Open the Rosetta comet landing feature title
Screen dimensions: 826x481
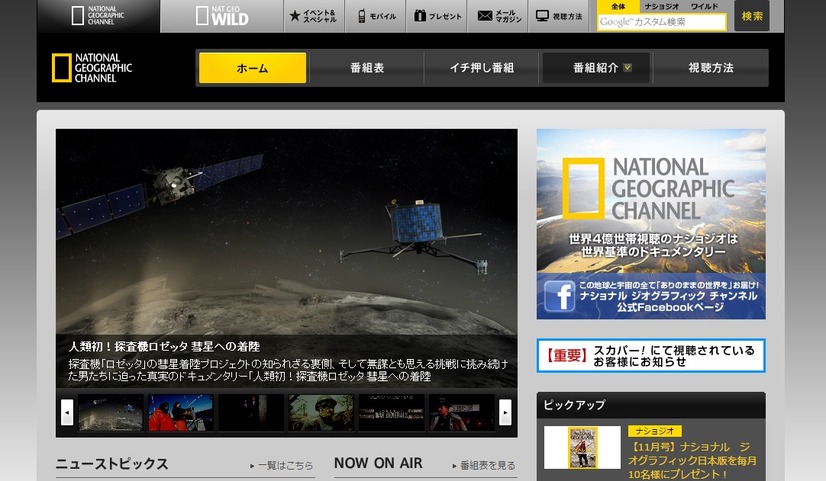click(164, 347)
